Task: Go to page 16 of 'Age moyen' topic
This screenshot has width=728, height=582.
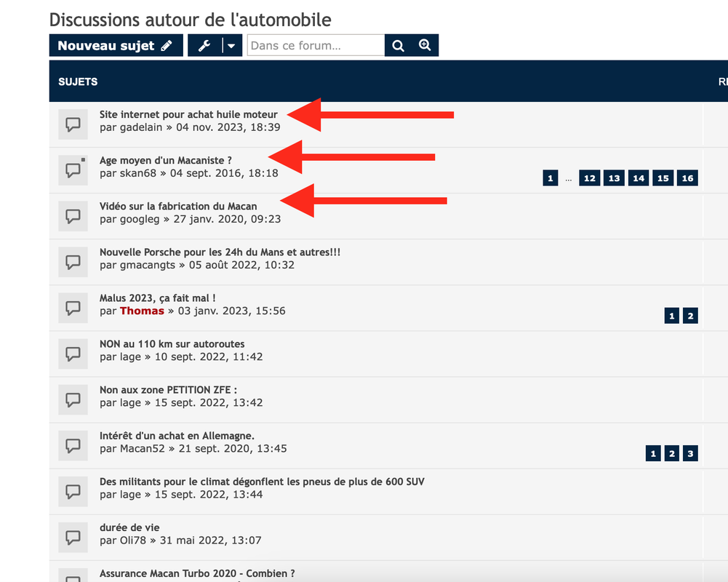Action: click(687, 178)
